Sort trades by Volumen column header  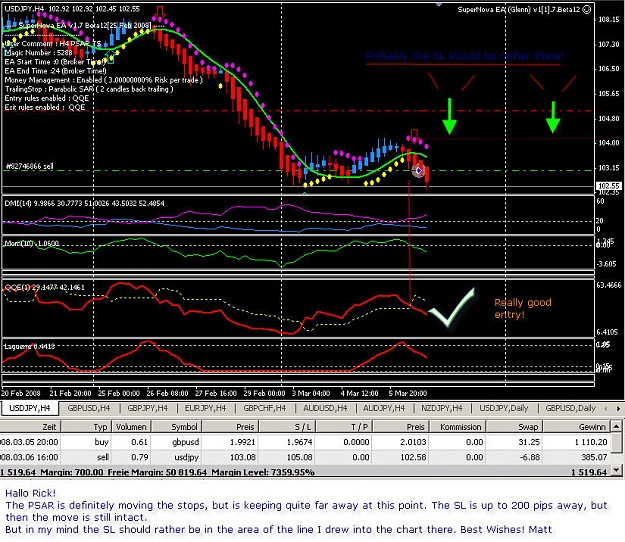pyautogui.click(x=131, y=427)
